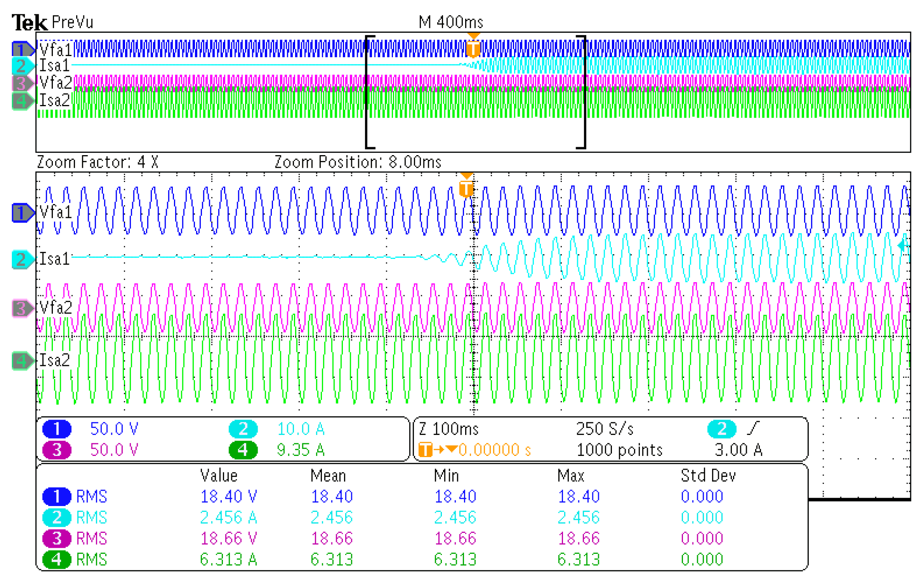Click the Z 100ms zoom timebase readout
Image resolution: width=924 pixels, height=583 pixels.
click(x=449, y=429)
